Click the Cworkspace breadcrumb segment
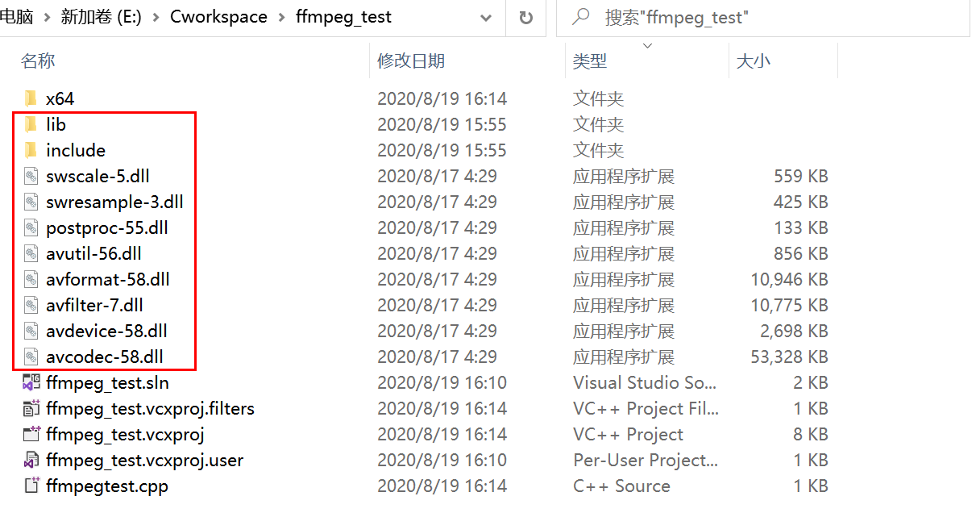This screenshot has width=980, height=513. (218, 17)
